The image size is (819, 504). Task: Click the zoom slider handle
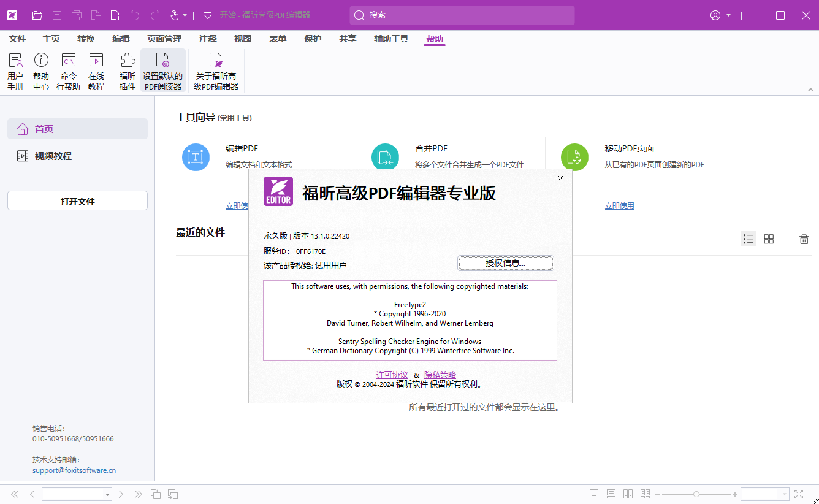tap(696, 494)
